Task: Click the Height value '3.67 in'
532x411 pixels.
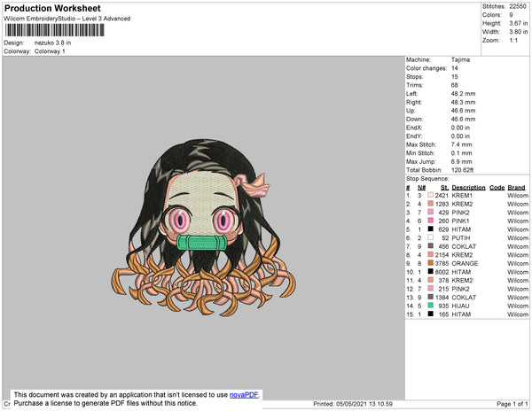Action: point(518,23)
